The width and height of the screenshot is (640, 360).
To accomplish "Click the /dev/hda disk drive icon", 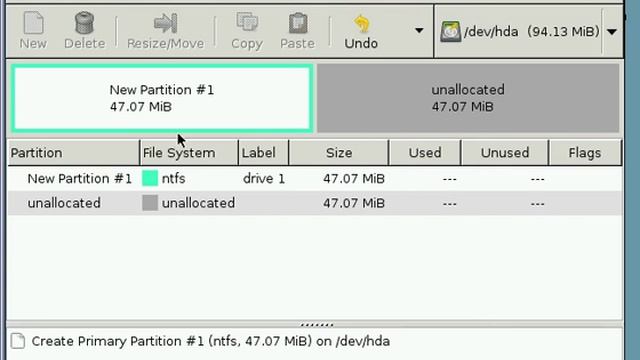I will [450, 32].
